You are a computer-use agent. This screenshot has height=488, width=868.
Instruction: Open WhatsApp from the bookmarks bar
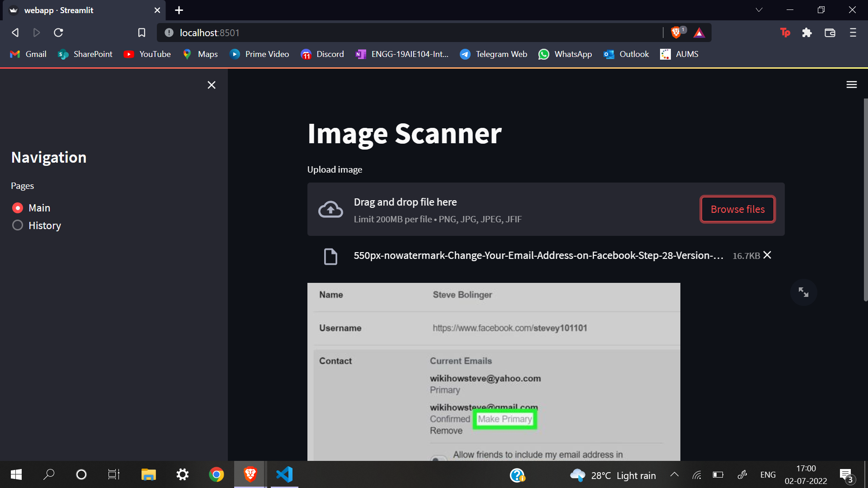pos(565,54)
